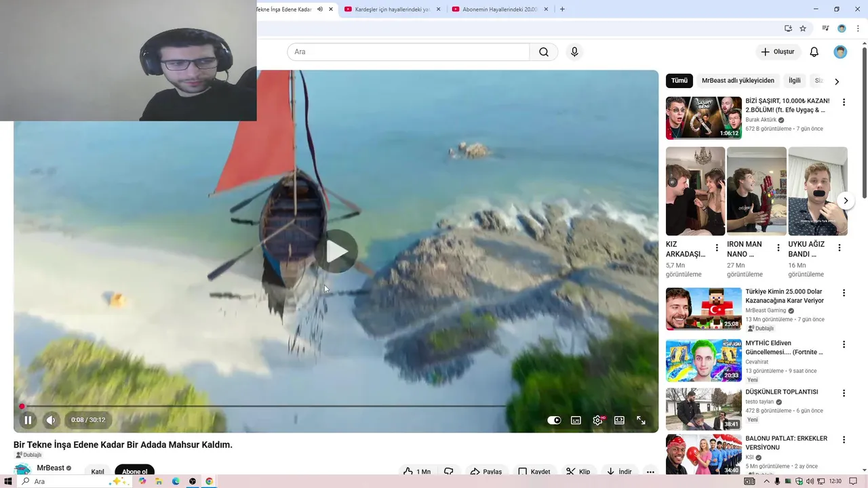Image resolution: width=868 pixels, height=488 pixels.
Task: Open the browser media control icon
Action: pos(825,28)
